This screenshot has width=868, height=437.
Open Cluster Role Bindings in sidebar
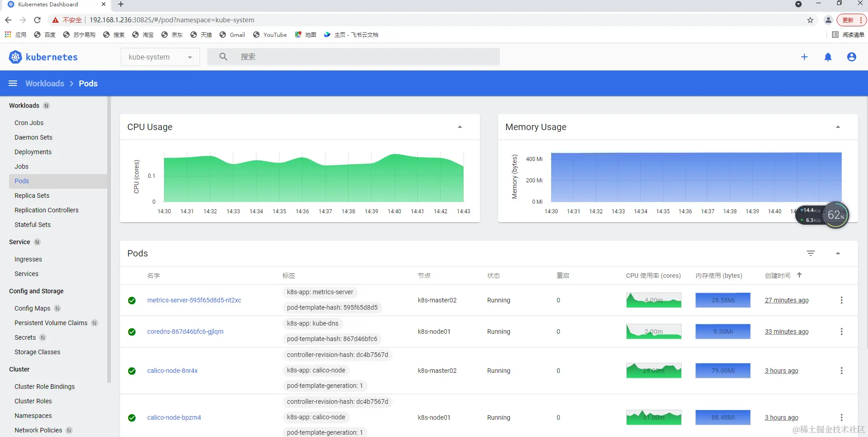[x=45, y=387]
